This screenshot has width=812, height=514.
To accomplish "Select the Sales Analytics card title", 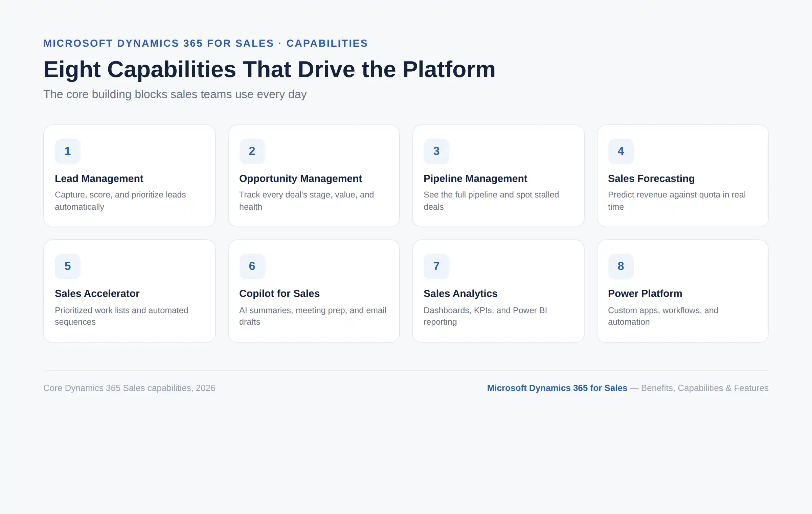I will [460, 294].
